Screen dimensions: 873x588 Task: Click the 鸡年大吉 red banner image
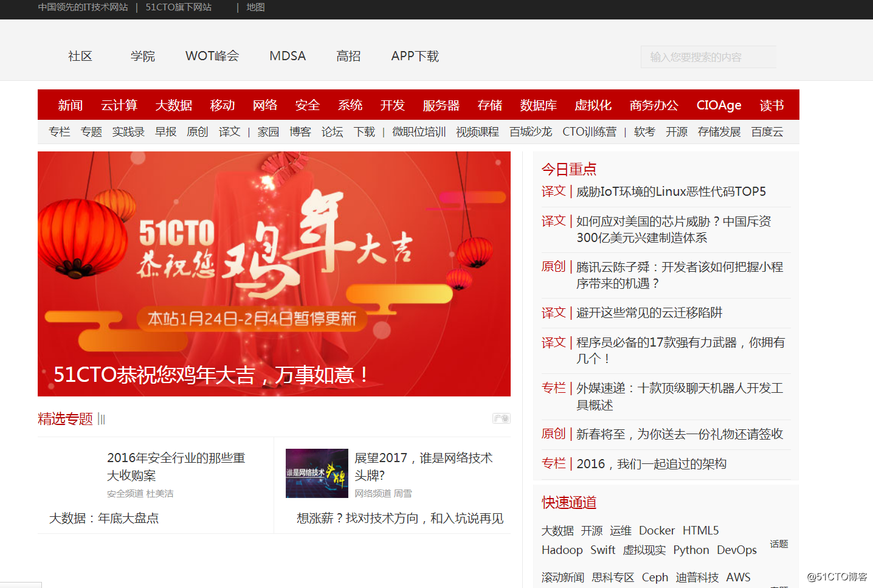click(x=274, y=274)
